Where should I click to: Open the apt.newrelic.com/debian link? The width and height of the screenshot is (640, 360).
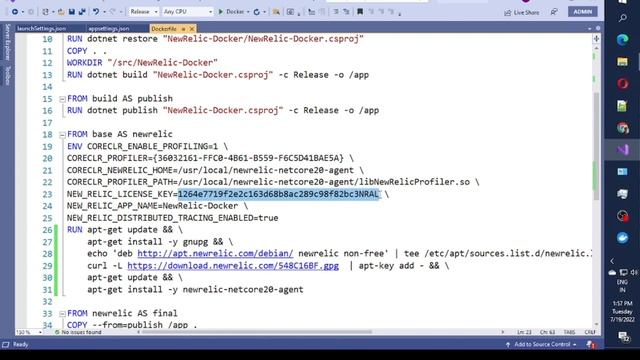[215, 253]
